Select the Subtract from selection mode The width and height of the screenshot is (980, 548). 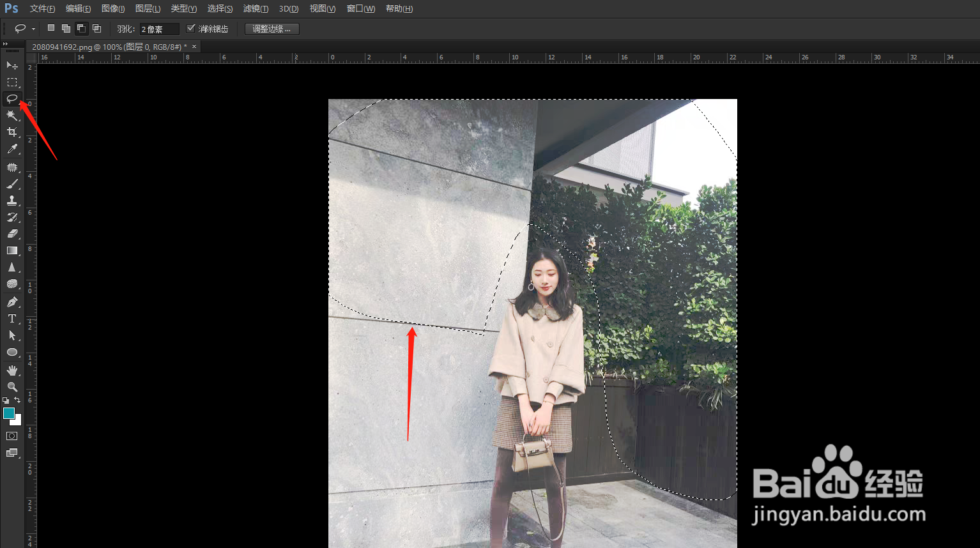pos(81,28)
